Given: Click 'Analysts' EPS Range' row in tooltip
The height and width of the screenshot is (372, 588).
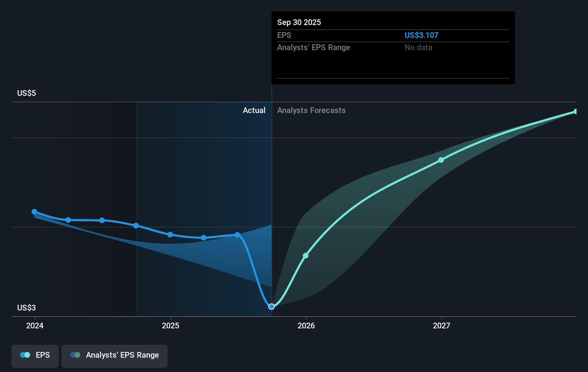Looking at the screenshot, I should [393, 48].
